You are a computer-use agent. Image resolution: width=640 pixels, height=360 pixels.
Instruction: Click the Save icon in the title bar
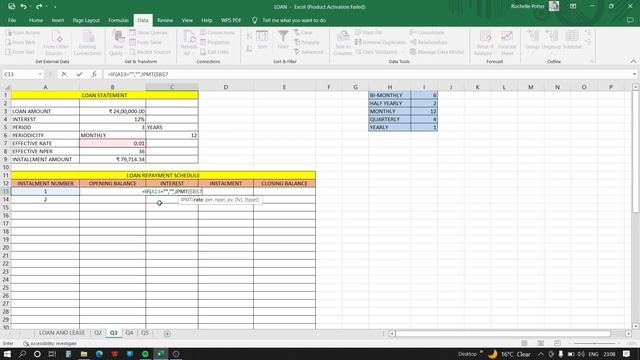coord(11,7)
